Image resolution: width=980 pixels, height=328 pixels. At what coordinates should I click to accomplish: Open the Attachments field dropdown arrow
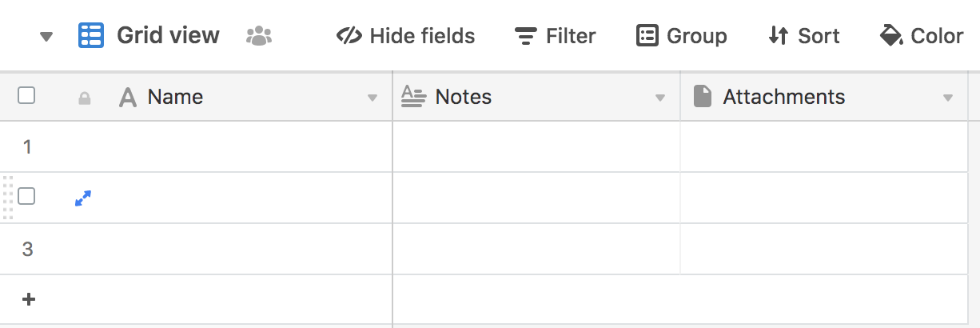[948, 98]
